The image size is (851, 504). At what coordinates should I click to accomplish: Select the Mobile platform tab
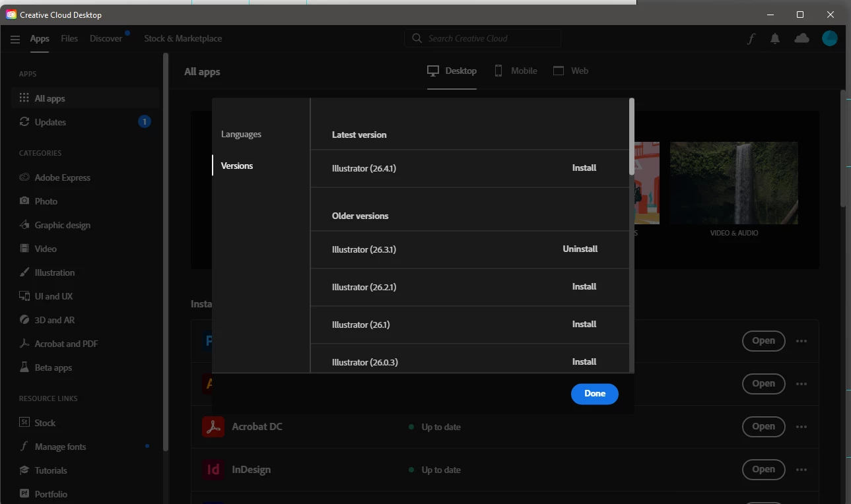516,71
